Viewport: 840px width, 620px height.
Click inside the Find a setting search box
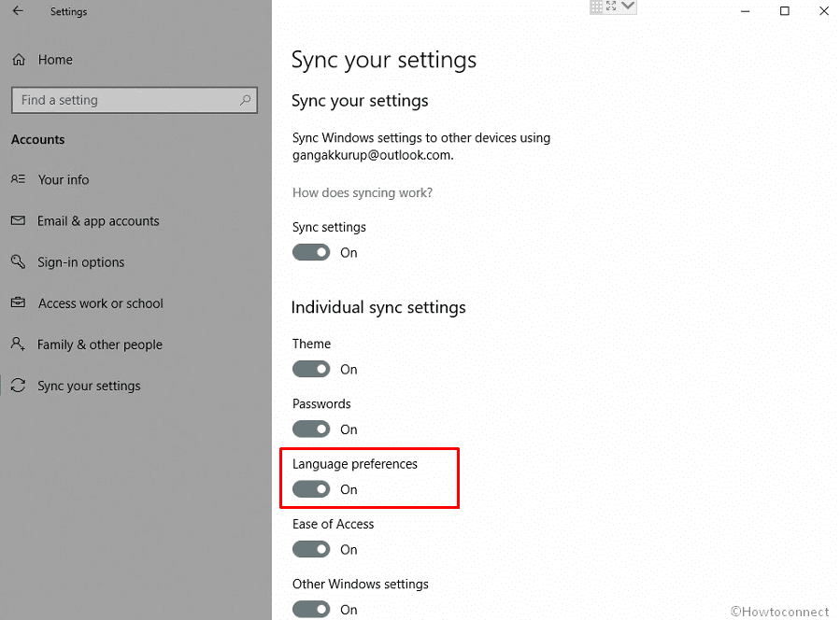[x=121, y=100]
